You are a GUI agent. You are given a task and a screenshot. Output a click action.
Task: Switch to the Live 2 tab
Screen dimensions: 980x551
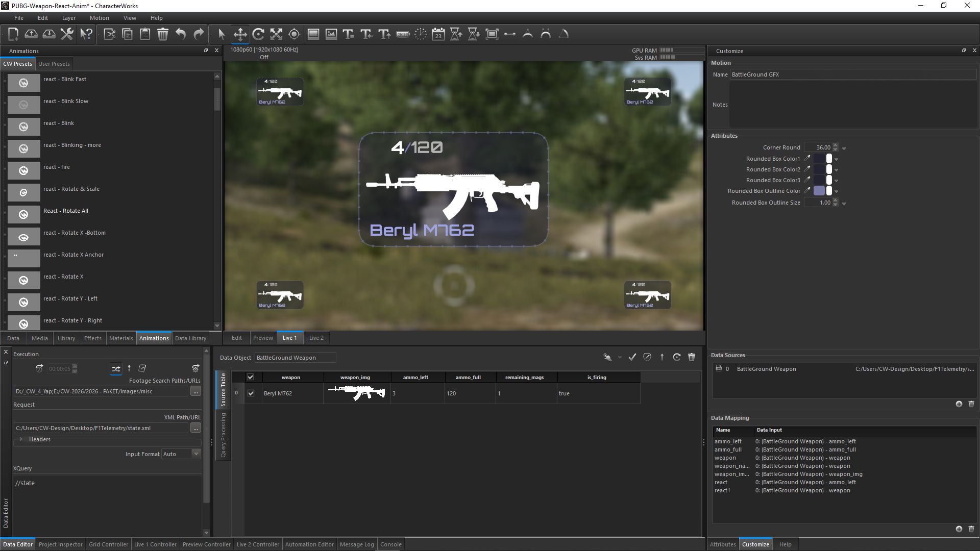(316, 338)
